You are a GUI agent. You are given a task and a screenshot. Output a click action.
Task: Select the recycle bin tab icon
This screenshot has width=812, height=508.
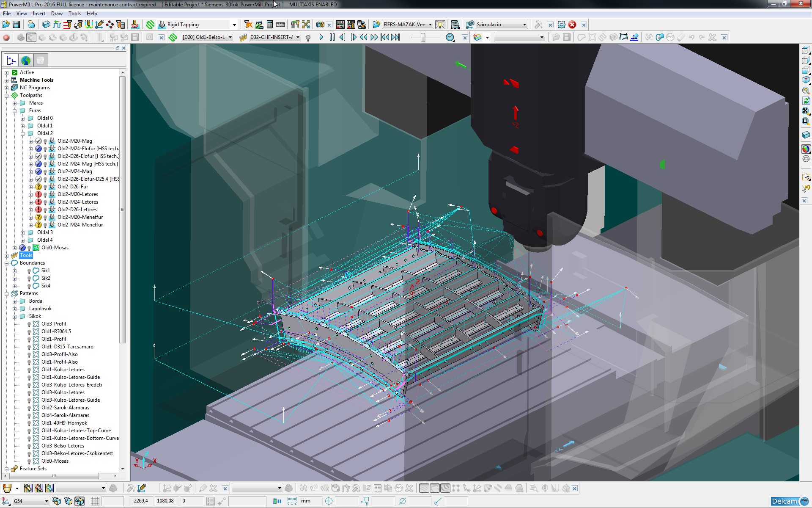pos(40,60)
